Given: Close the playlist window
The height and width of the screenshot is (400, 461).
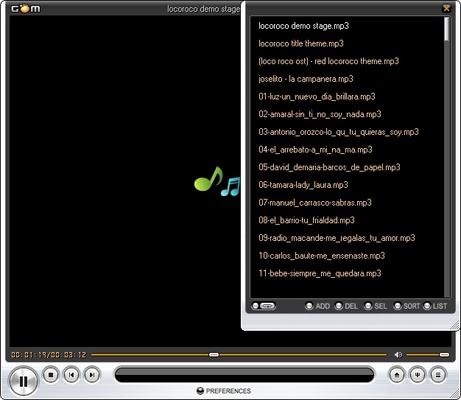Looking at the screenshot, I should 446,8.
